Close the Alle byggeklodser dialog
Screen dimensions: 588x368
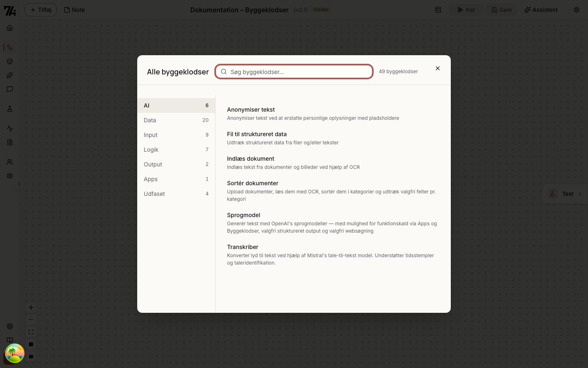pos(438,68)
